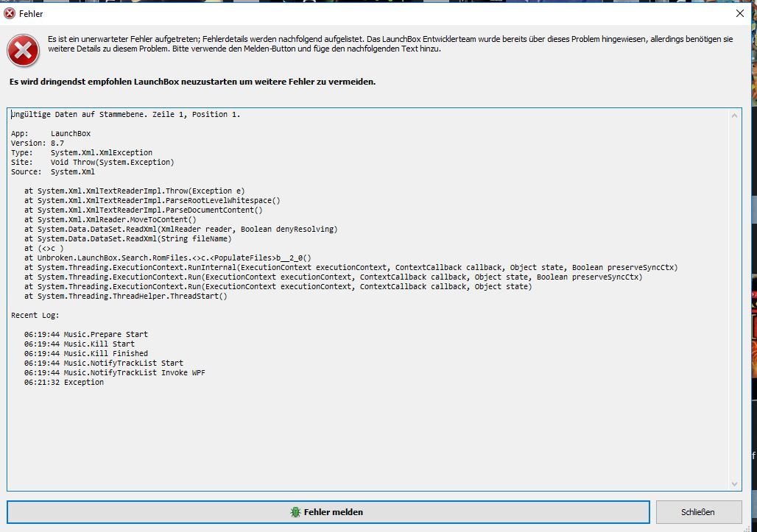Click the 'Music.NotifyTrackList Start' log line
The height and width of the screenshot is (532, 757).
[104, 363]
